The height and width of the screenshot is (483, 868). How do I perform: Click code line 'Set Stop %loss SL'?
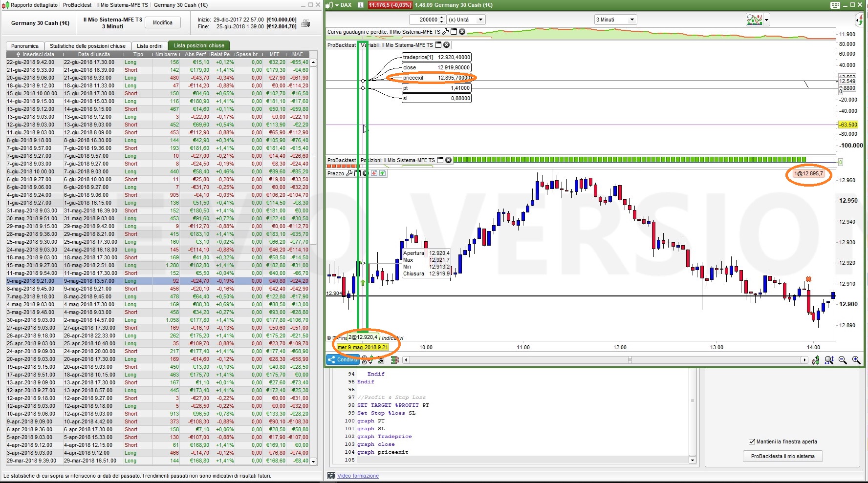(386, 413)
